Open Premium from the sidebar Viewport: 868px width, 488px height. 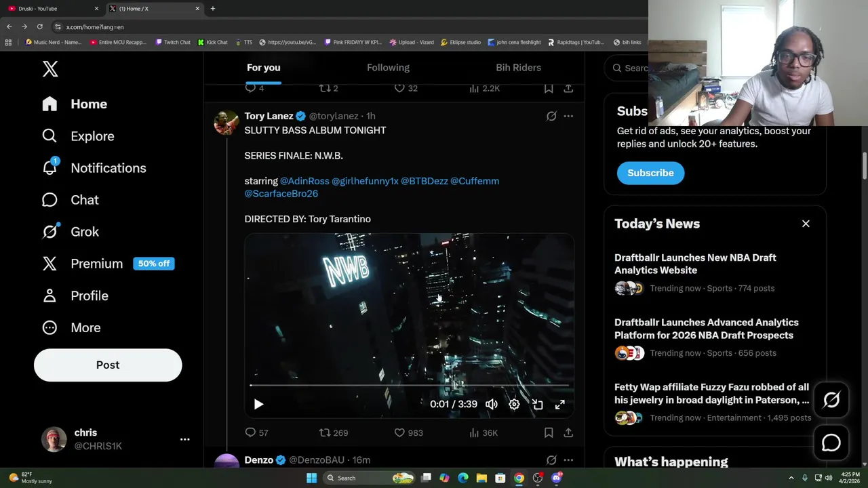click(108, 264)
